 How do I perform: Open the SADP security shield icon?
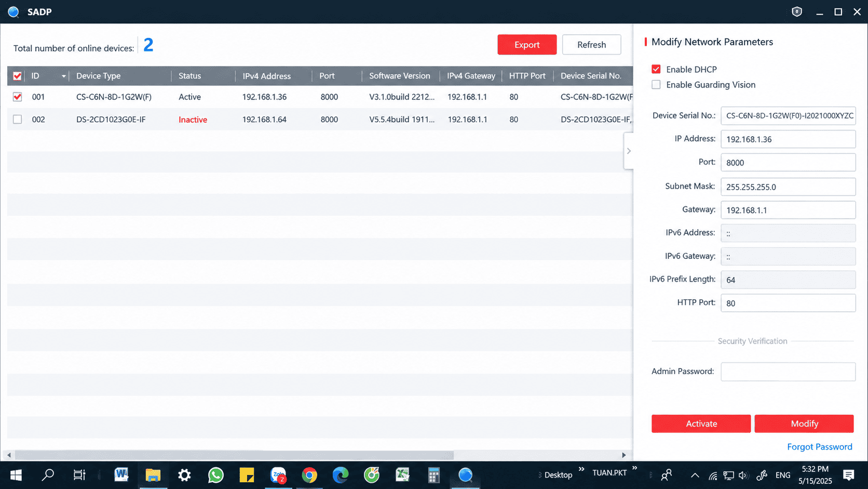[x=797, y=11]
